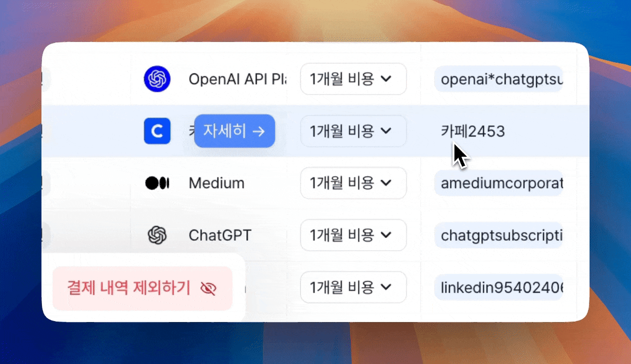
Task: Open 1개월 비용 dropdown in OpenAI API row
Action: point(353,79)
